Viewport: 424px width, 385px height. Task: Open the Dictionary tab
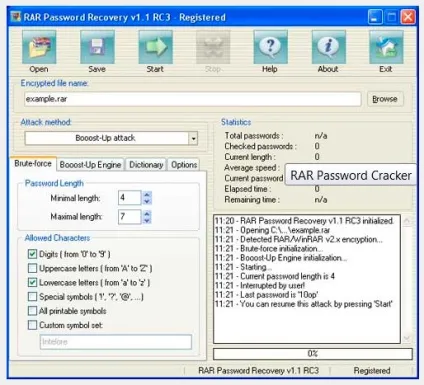tap(146, 165)
